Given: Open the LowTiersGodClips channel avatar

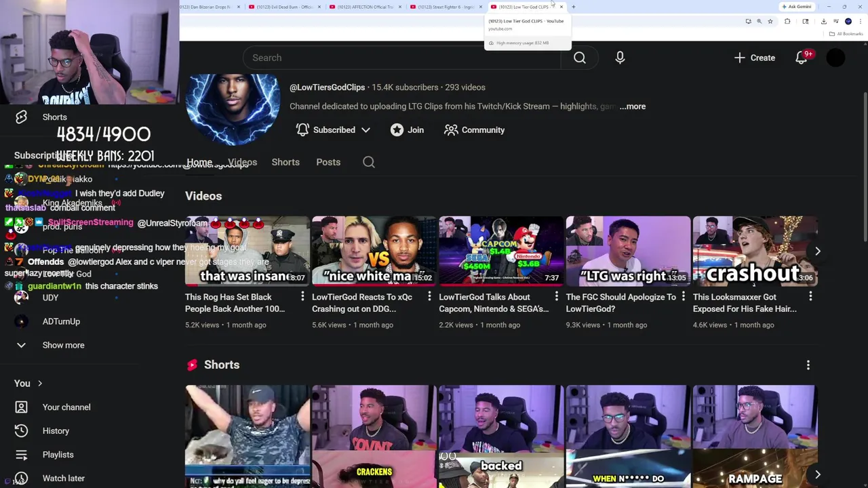Looking at the screenshot, I should [233, 110].
